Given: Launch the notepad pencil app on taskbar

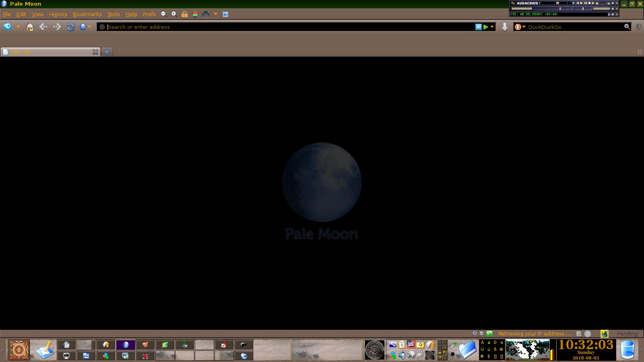Looking at the screenshot, I should pyautogui.click(x=44, y=350).
